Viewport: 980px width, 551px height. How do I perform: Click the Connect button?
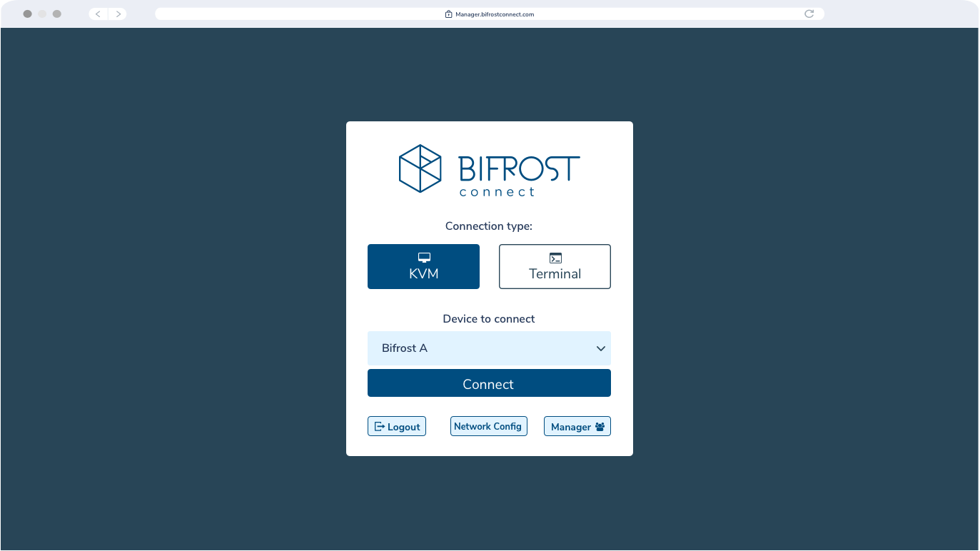[x=489, y=383]
